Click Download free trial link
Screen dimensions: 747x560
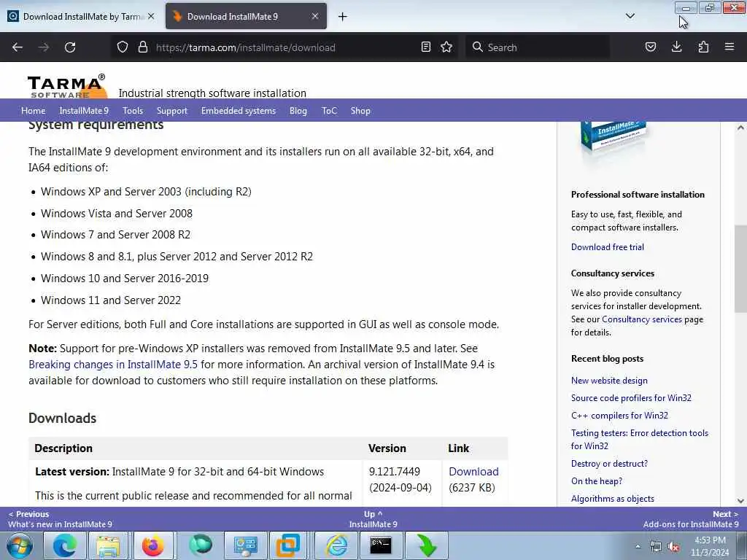click(x=608, y=246)
